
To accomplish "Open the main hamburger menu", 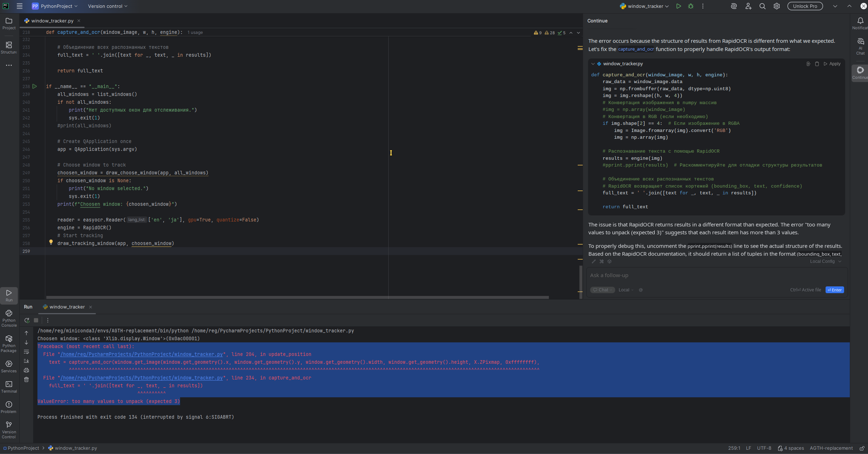I will click(x=20, y=6).
